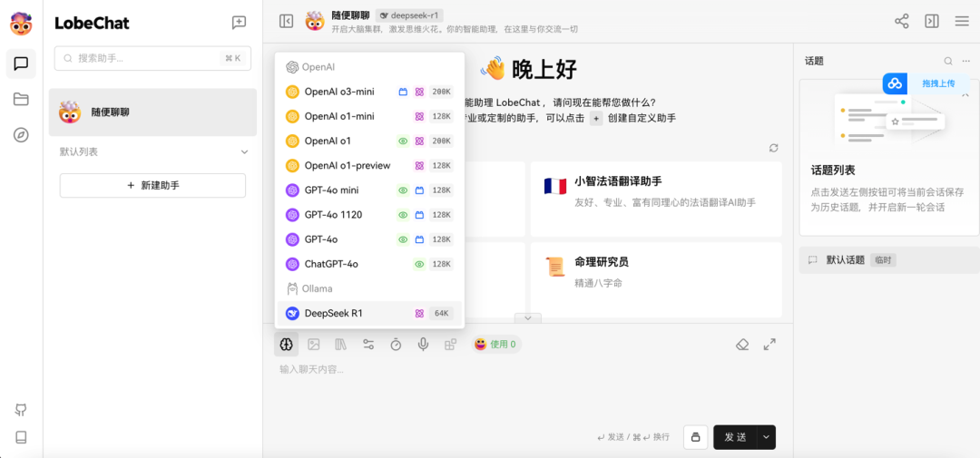Open the topic panel more options icon
The image size is (980, 458).
[x=966, y=62]
